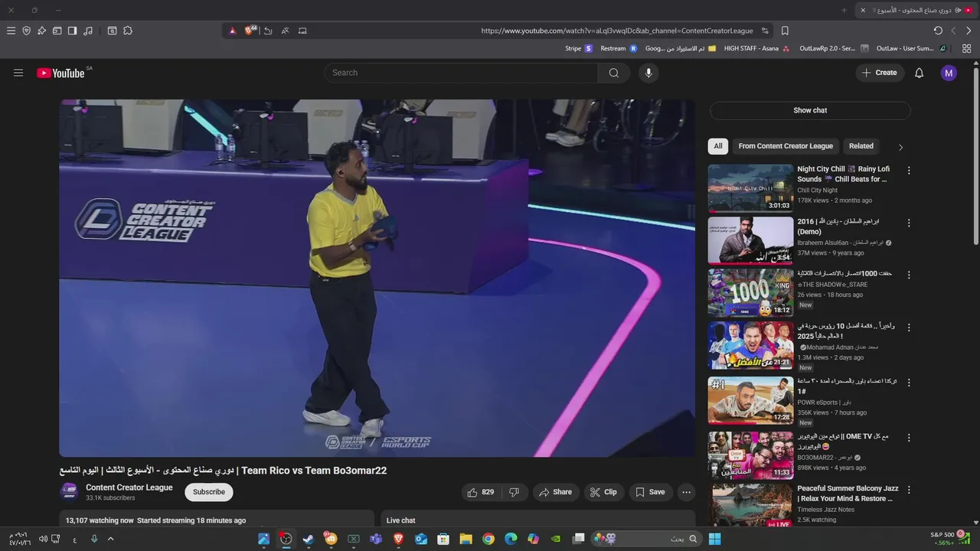Click the YouTube search magnifier button

(x=613, y=73)
